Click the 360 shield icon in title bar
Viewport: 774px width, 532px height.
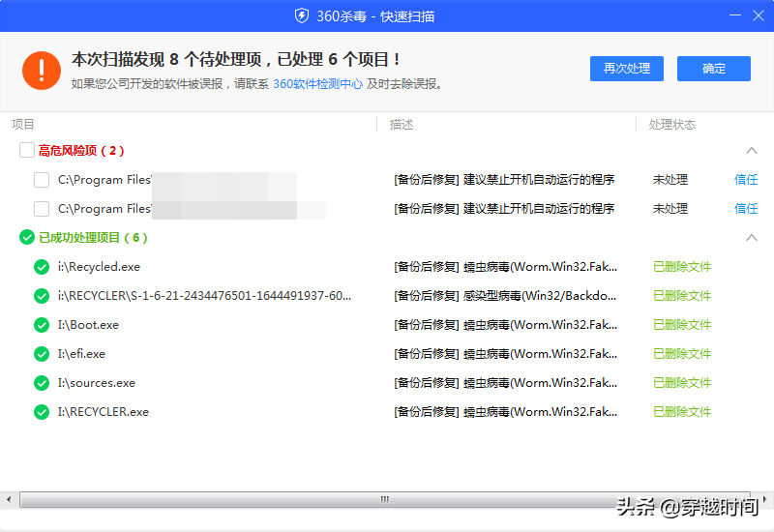302,15
